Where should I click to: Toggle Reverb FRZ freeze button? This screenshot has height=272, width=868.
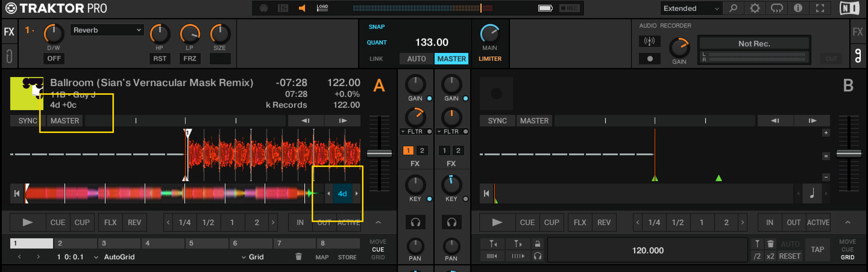coord(190,58)
